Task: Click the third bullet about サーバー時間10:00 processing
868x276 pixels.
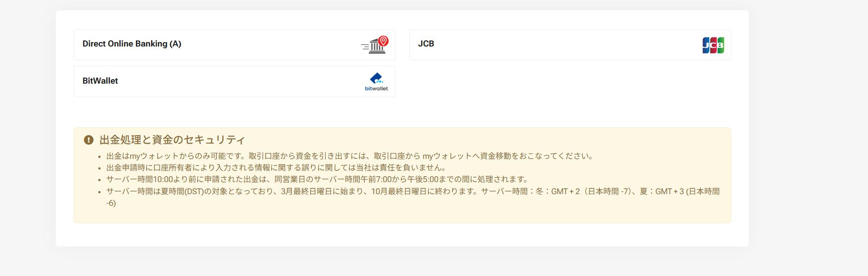Action: (317, 179)
